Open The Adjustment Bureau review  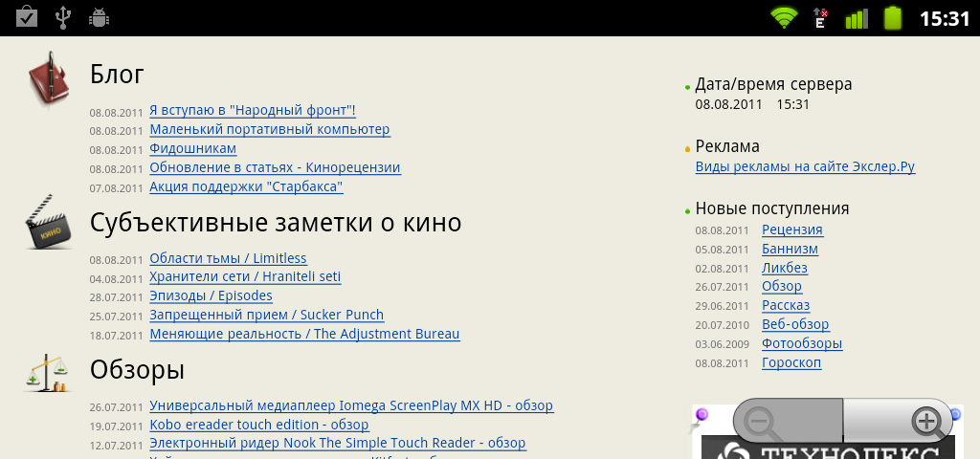pos(304,334)
